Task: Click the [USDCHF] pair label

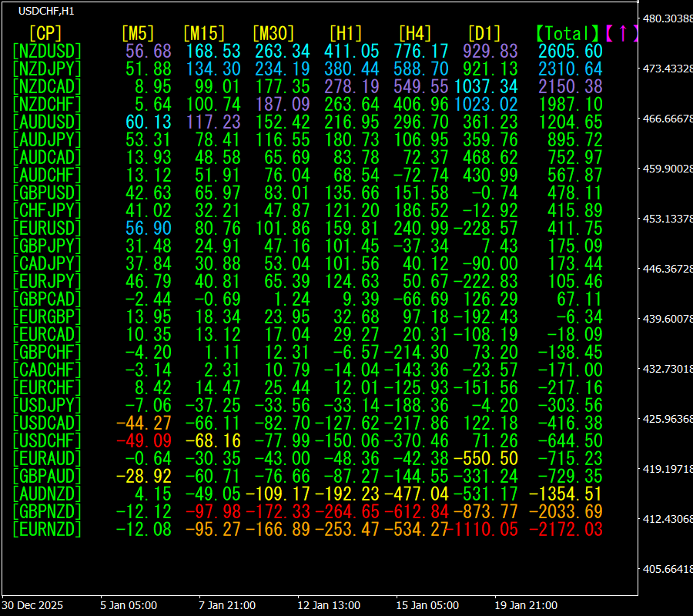Action: [47, 440]
